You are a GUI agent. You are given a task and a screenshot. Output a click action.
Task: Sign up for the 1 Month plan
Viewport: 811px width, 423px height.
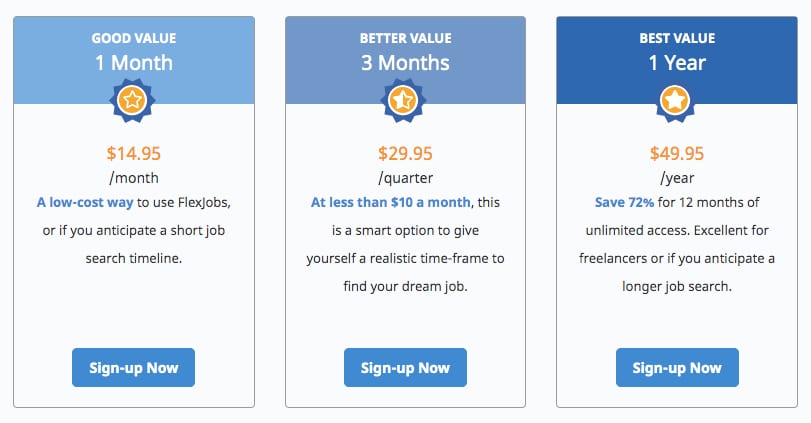133,368
